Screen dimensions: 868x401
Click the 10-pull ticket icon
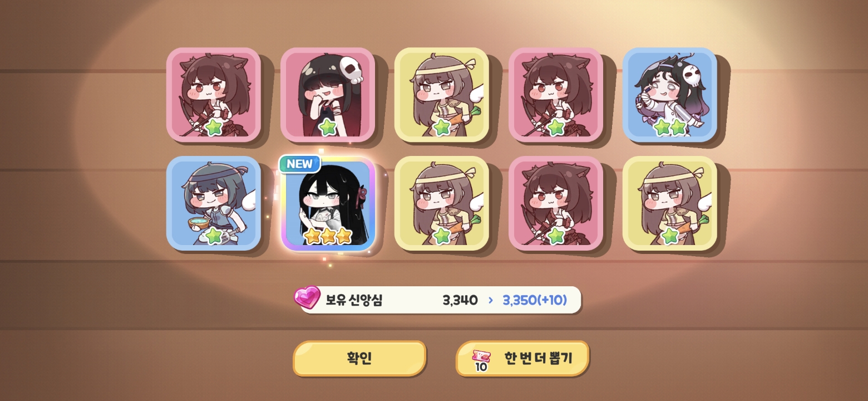click(x=481, y=360)
